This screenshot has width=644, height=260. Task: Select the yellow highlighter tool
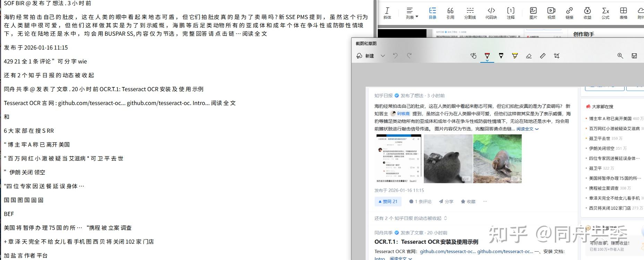[x=515, y=56]
